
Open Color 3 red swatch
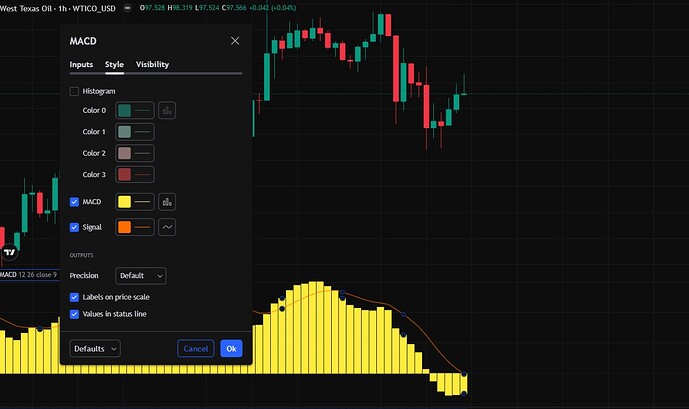click(124, 175)
